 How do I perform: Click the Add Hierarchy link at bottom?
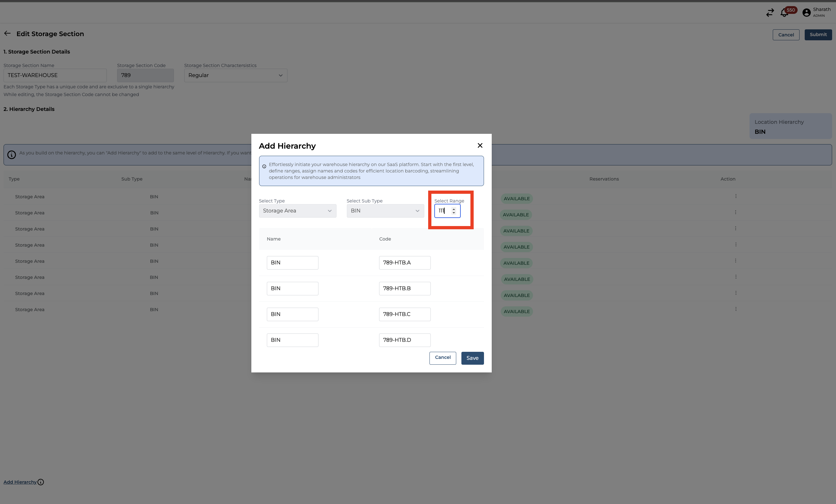click(x=20, y=482)
